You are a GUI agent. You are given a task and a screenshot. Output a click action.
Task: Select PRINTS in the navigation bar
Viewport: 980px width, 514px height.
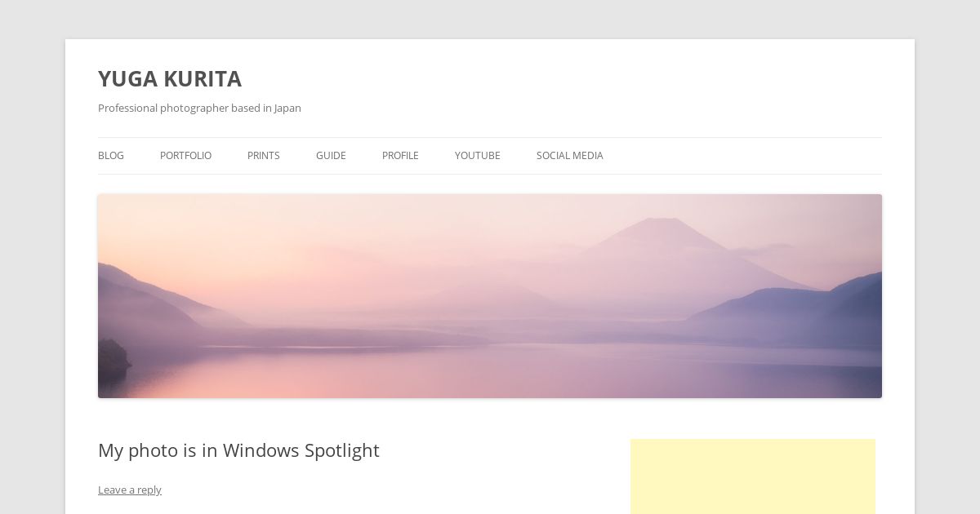point(264,156)
